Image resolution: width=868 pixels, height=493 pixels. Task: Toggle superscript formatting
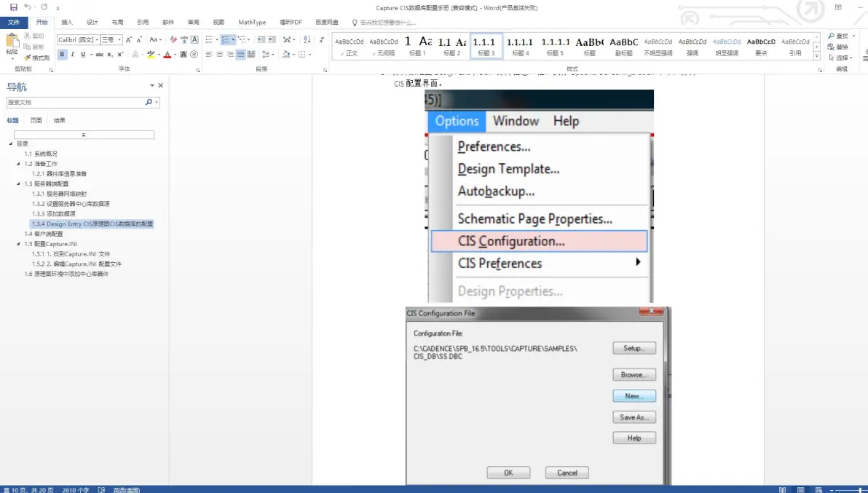120,54
